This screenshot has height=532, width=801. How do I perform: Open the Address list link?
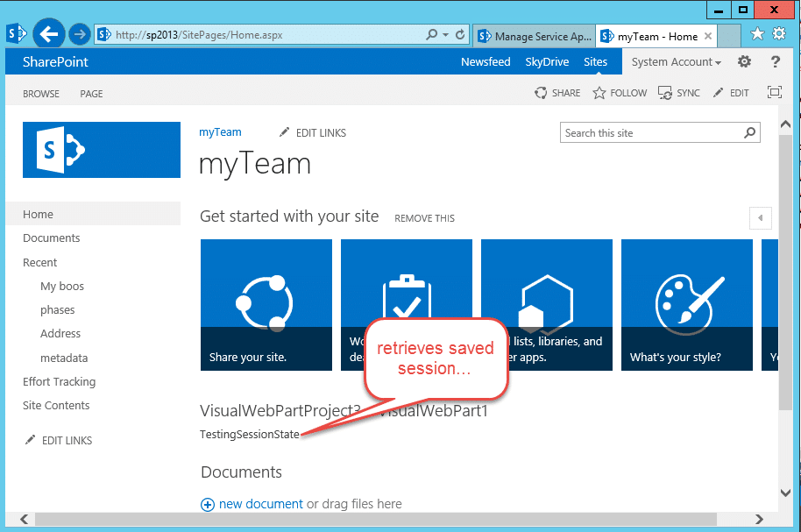coord(60,333)
